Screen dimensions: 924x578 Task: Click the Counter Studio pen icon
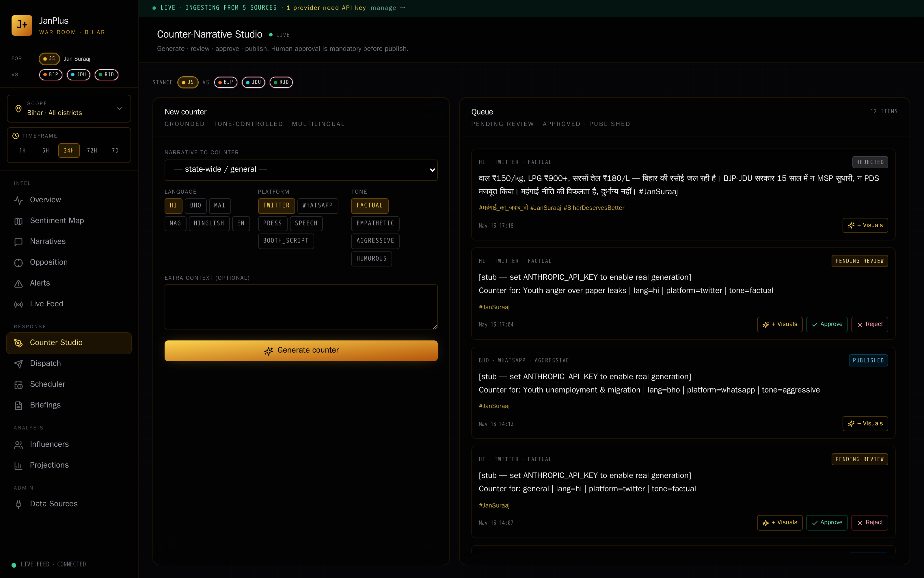pos(18,343)
